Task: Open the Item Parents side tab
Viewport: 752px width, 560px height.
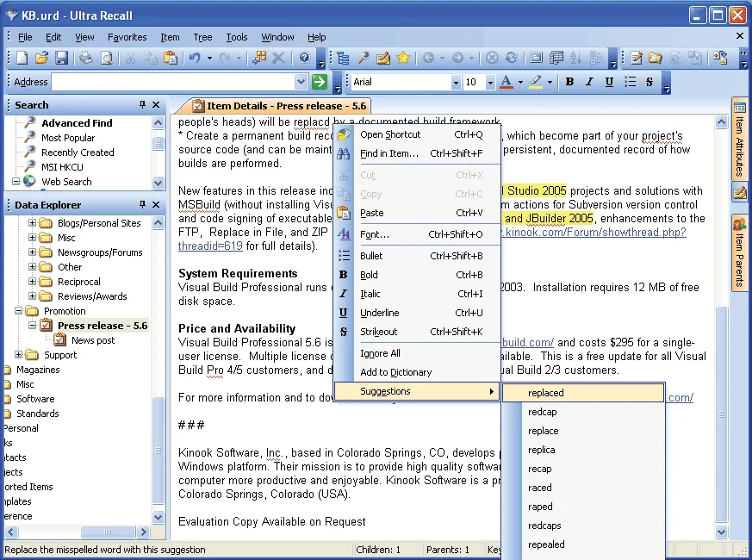Action: [739, 254]
